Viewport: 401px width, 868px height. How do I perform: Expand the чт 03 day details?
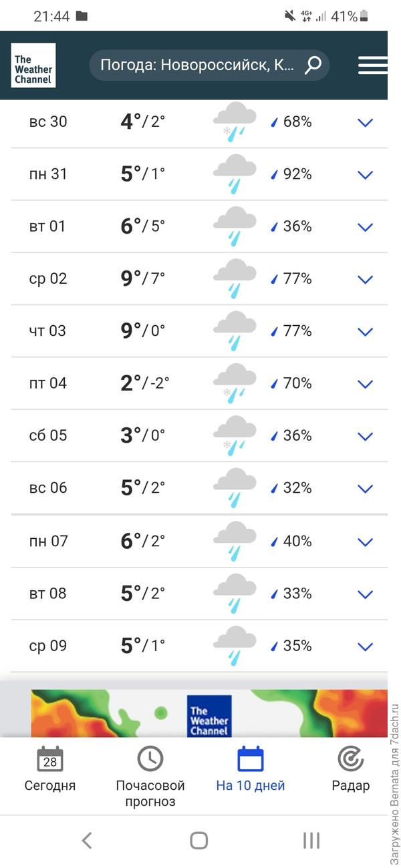click(365, 332)
